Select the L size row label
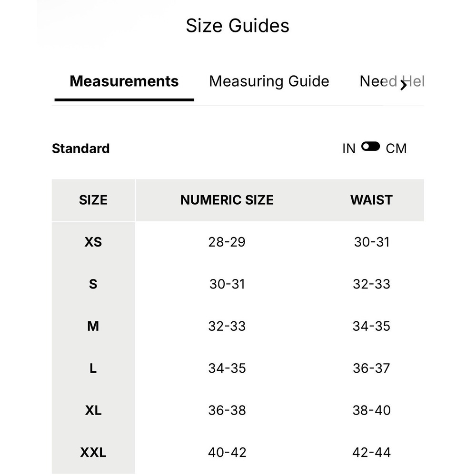Viewport: 476px width, 476px height. (93, 368)
